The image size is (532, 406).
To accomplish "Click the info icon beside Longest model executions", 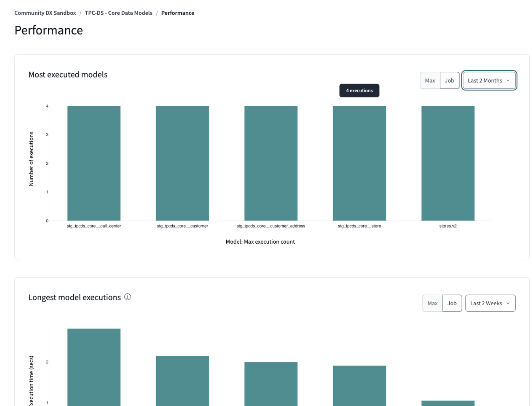I will click(128, 297).
